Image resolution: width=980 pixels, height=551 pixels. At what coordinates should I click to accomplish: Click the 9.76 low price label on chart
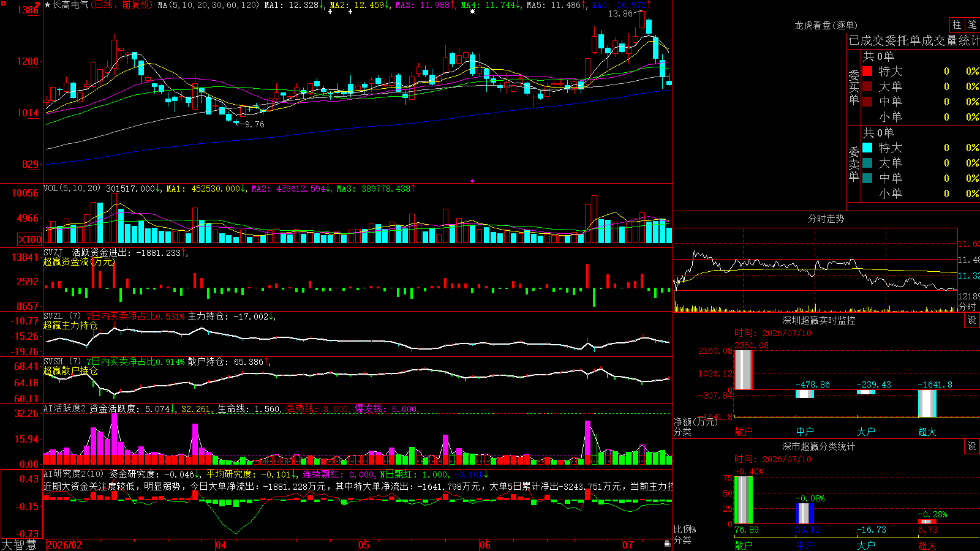coord(254,124)
